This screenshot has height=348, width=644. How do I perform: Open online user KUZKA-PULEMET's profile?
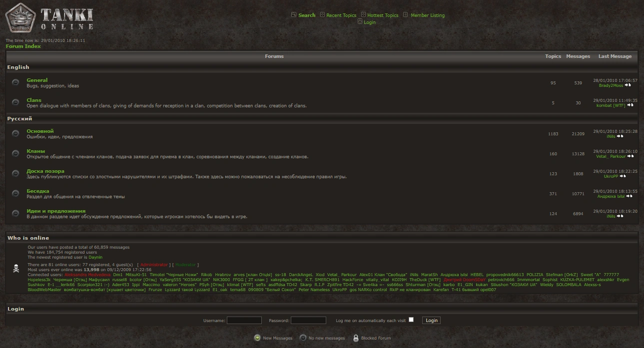point(577,280)
